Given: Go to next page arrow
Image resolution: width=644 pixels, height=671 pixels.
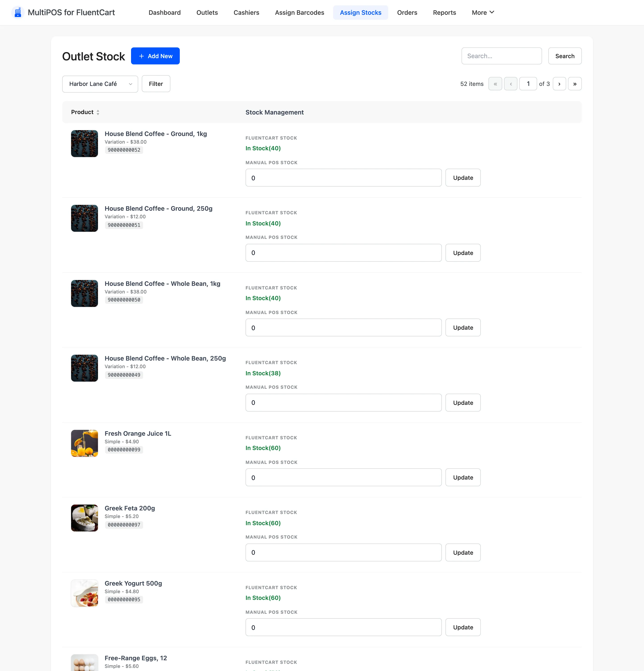Looking at the screenshot, I should (559, 84).
